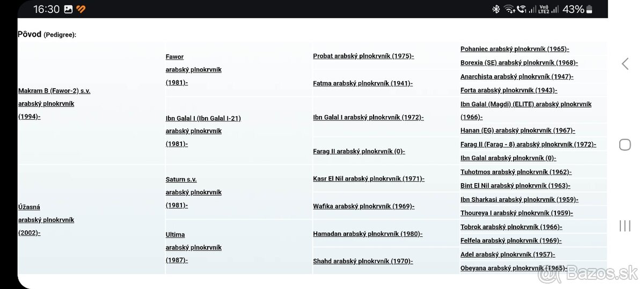The height and width of the screenshot is (289, 644).
Task: Tap the picture notification icon in status bar
Action: [x=68, y=9]
